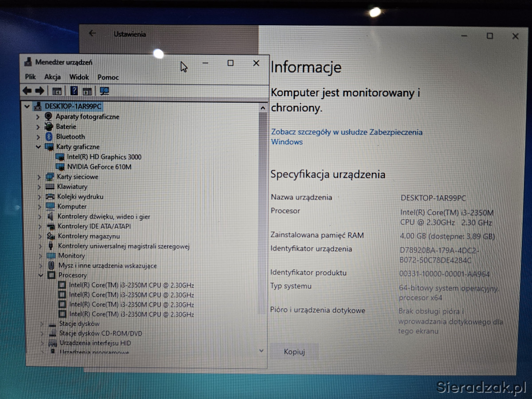This screenshot has height=399, width=532.
Task: Click the Forward arrow in Device Manager toolbar
Action: 39,91
